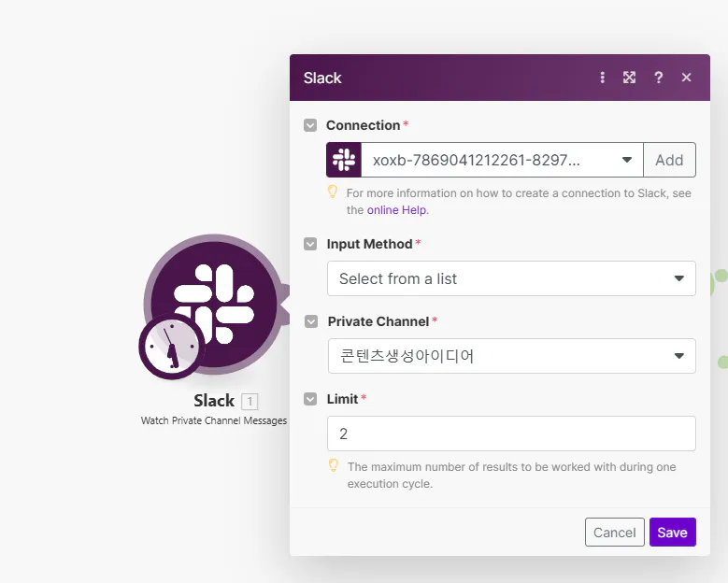Toggle the Private Channel field chevron box
The height and width of the screenshot is (583, 728).
311,321
